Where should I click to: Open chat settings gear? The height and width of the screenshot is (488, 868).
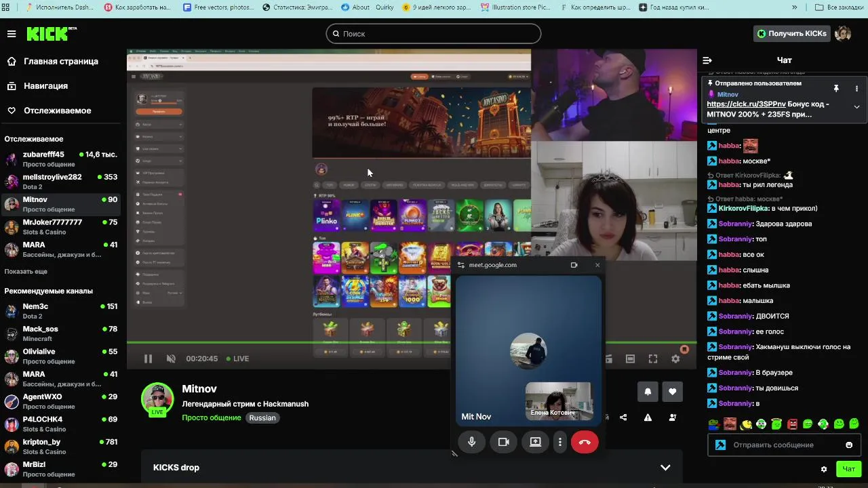pos(824,468)
